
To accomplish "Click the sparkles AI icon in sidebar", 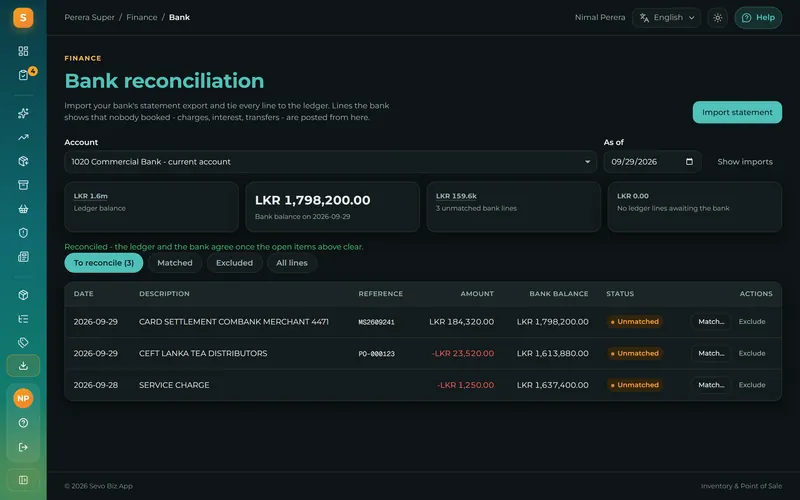I will (23, 113).
